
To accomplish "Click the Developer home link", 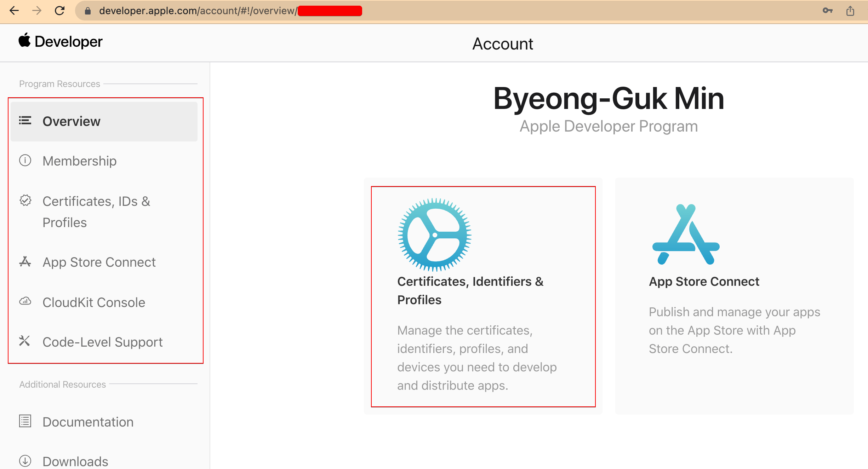I will (61, 41).
